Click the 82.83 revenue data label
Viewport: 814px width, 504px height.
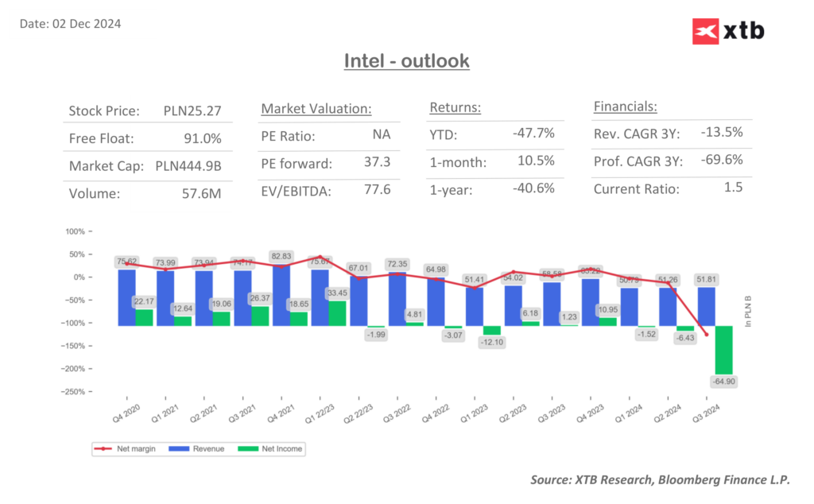pyautogui.click(x=281, y=257)
